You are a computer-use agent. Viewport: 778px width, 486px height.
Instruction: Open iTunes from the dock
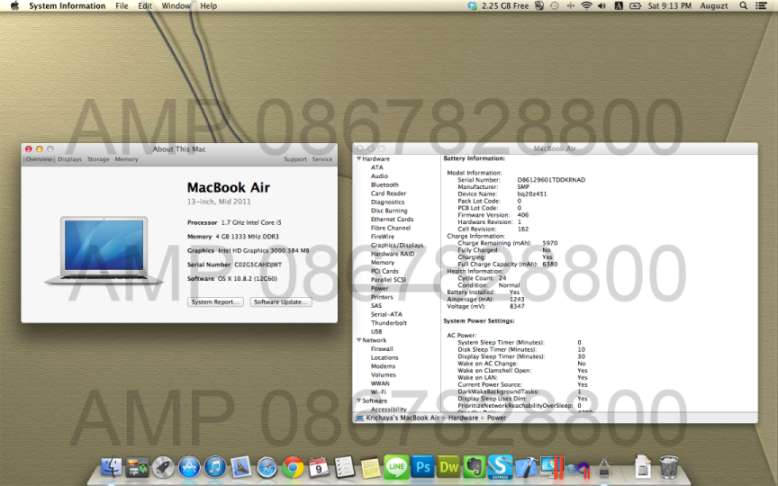(x=214, y=466)
